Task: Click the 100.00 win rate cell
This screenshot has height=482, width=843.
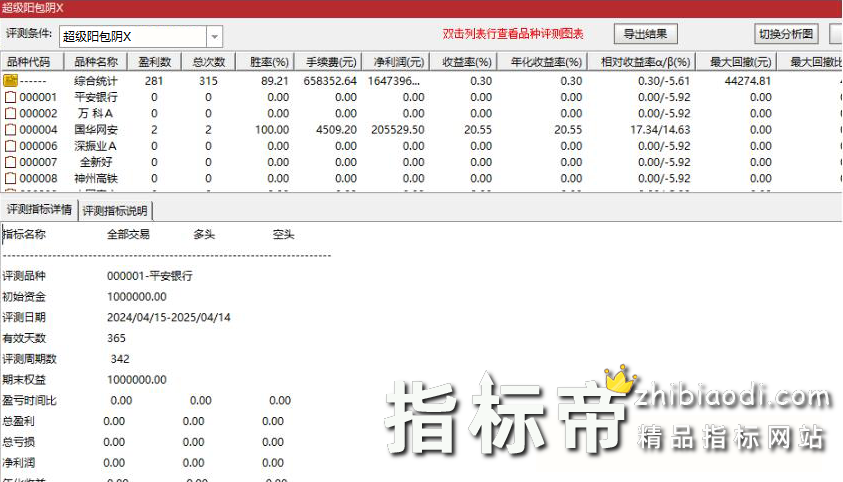Action: (x=272, y=130)
